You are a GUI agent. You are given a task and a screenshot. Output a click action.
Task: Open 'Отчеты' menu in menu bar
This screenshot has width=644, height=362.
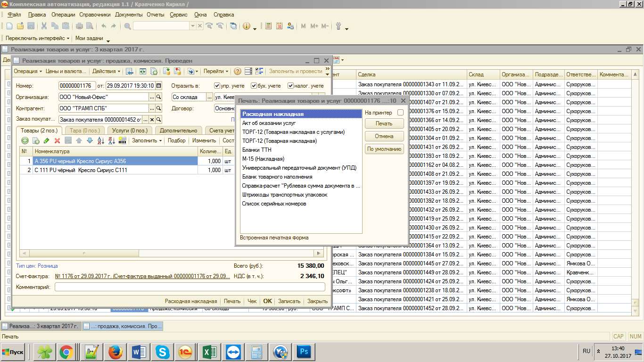click(155, 15)
